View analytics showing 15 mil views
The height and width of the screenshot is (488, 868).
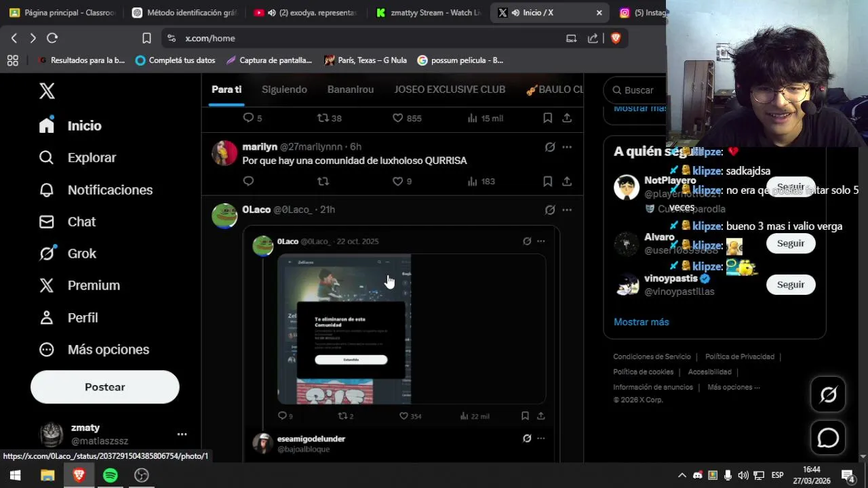tap(486, 118)
